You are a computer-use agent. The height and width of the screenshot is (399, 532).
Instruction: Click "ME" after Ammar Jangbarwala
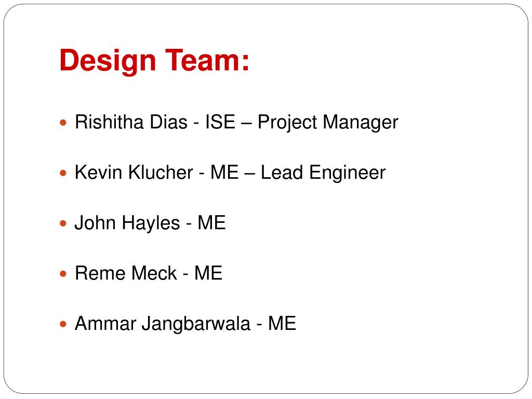pyautogui.click(x=282, y=323)
